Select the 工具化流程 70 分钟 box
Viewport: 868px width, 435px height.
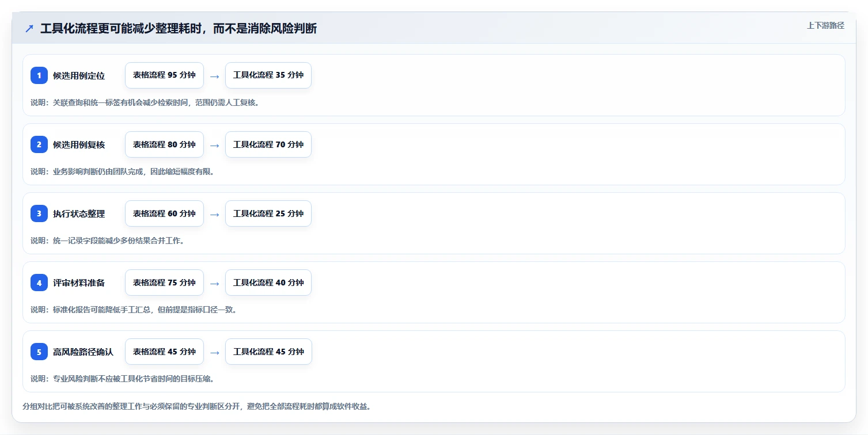[x=268, y=144]
